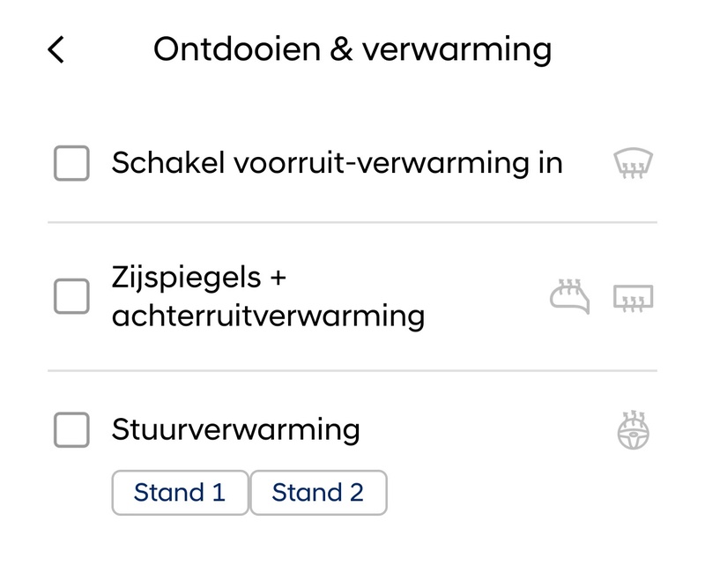
Task: Click the 'Zijspiegels +' text line
Action: click(200, 278)
